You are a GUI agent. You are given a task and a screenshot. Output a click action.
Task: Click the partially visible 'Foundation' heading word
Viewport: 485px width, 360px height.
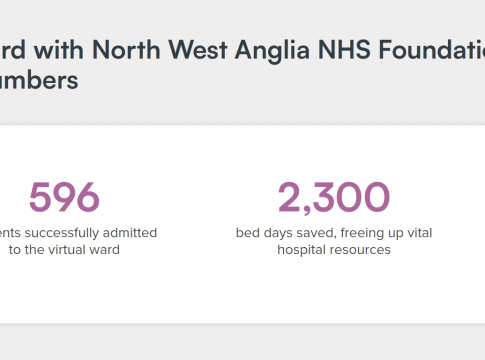coord(432,50)
